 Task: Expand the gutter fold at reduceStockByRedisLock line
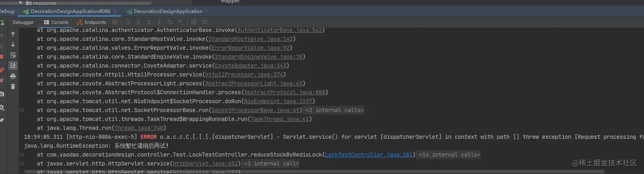click(21, 155)
